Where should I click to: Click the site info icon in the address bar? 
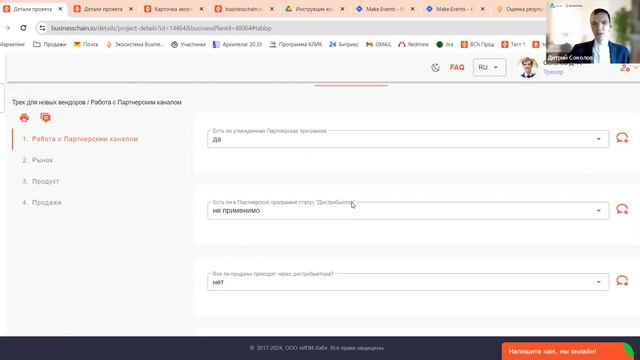pos(42,28)
